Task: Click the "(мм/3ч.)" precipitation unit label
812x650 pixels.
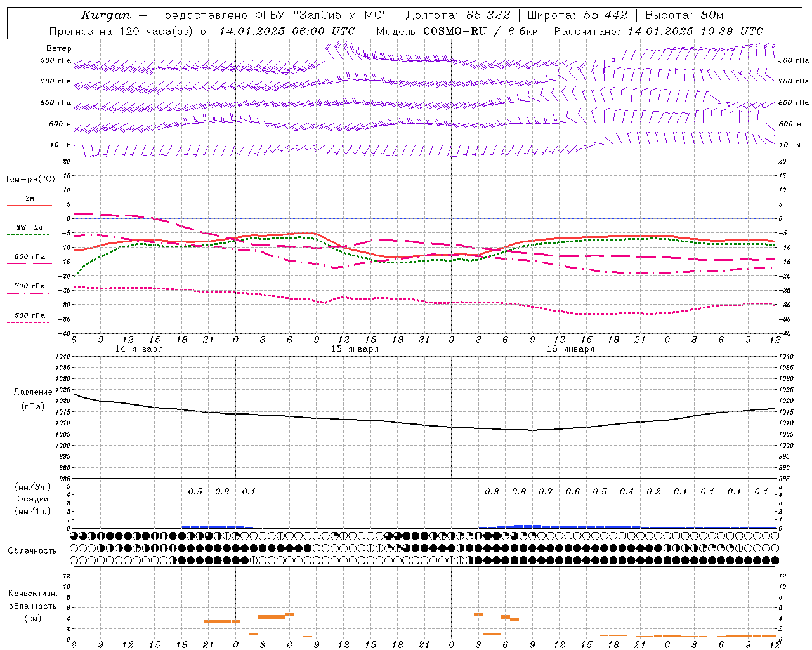Action: pos(33,487)
